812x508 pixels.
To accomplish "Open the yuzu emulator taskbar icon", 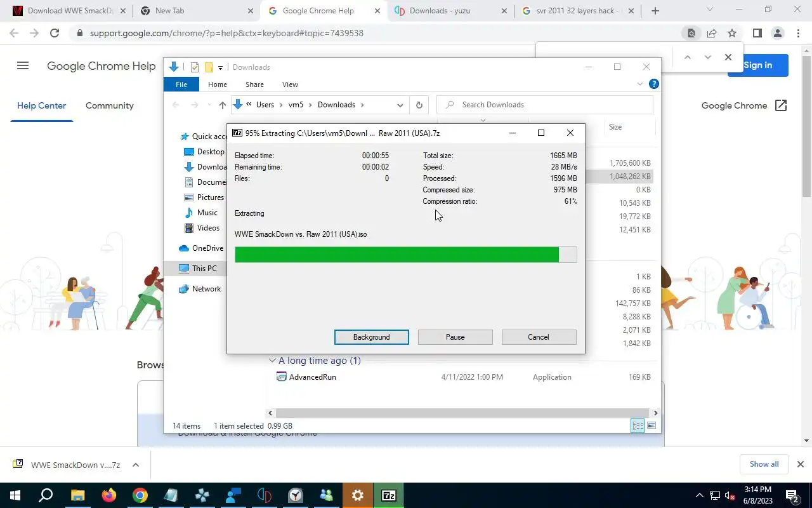I will pos(265,495).
